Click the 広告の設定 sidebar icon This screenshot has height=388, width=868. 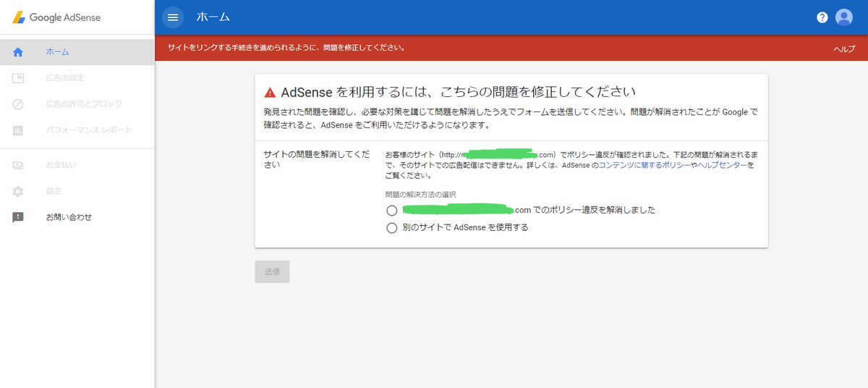point(18,78)
